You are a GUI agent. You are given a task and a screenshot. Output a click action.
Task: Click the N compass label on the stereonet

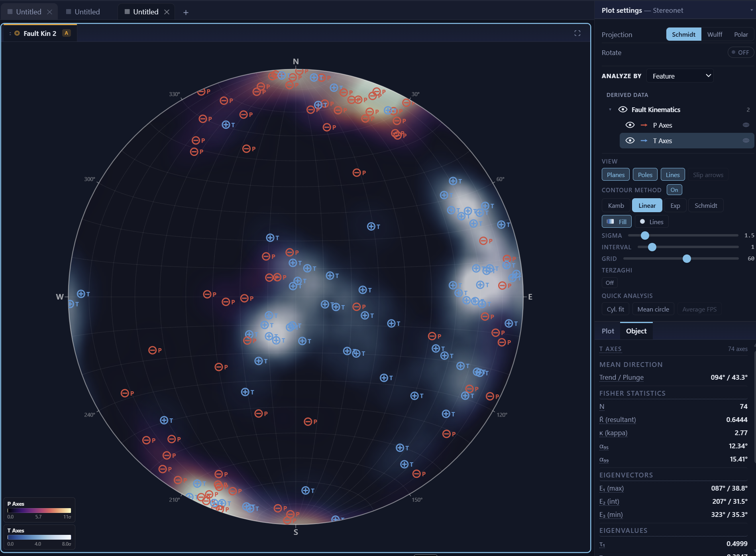click(296, 61)
